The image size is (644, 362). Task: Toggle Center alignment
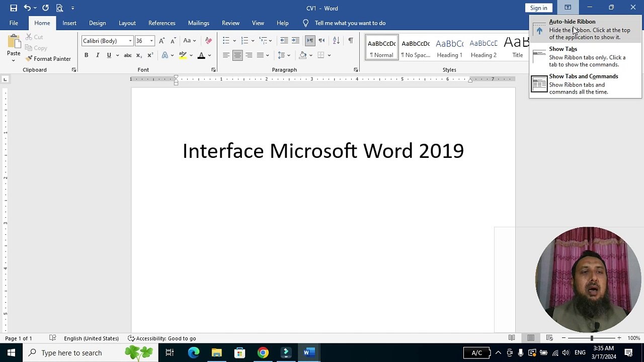pyautogui.click(x=237, y=55)
